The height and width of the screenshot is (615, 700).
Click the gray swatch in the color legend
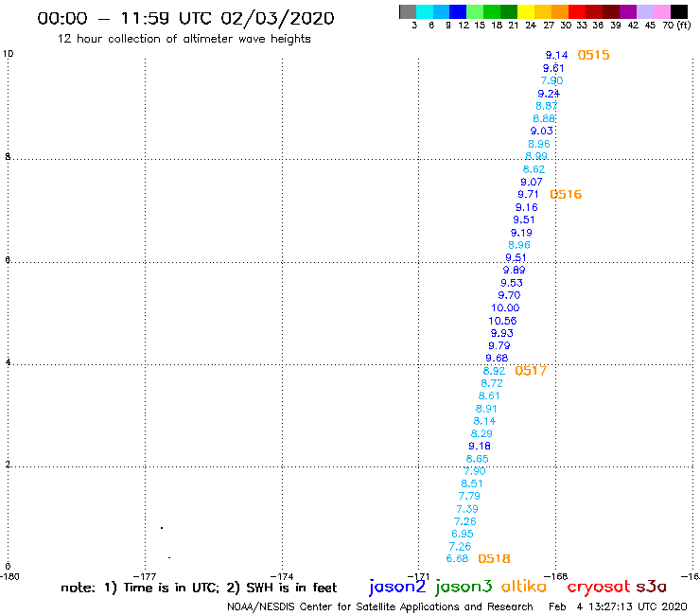tap(408, 11)
